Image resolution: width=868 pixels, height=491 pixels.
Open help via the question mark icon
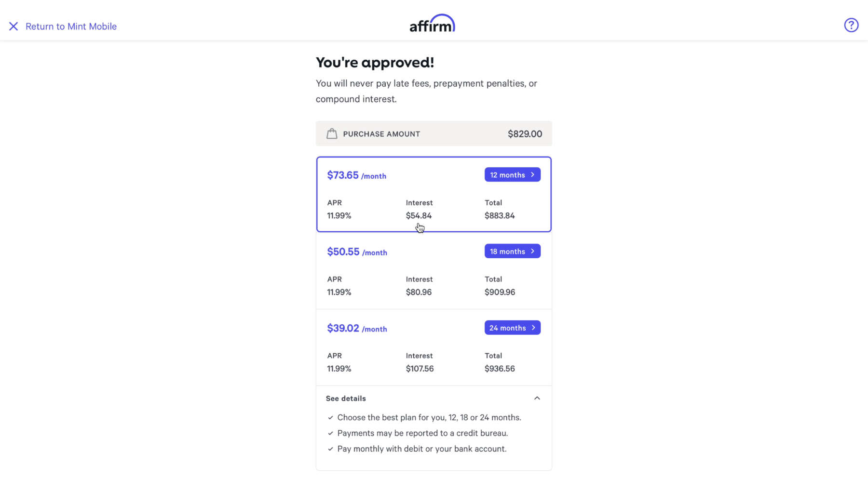tap(851, 25)
